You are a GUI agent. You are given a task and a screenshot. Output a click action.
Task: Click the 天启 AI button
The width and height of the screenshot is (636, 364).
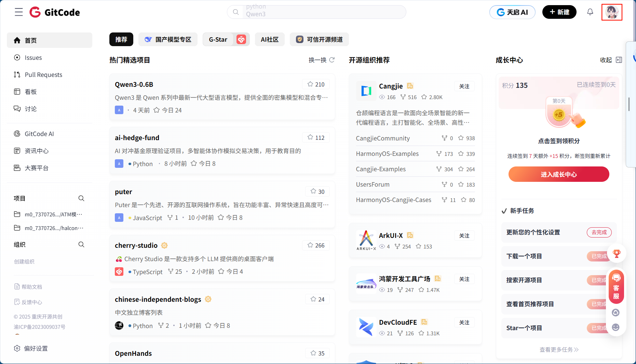(512, 12)
